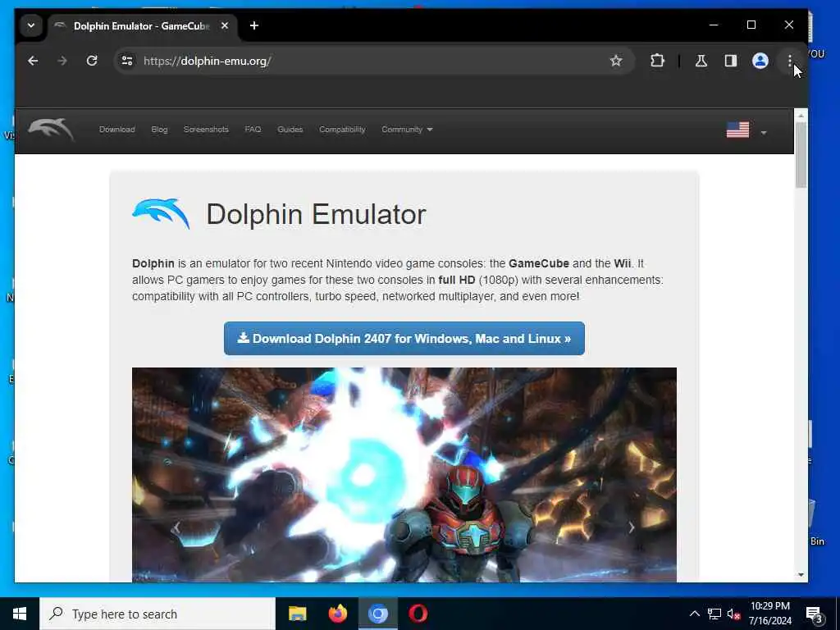The height and width of the screenshot is (630, 840).
Task: Click the page scroll up arrow
Action: 801,116
